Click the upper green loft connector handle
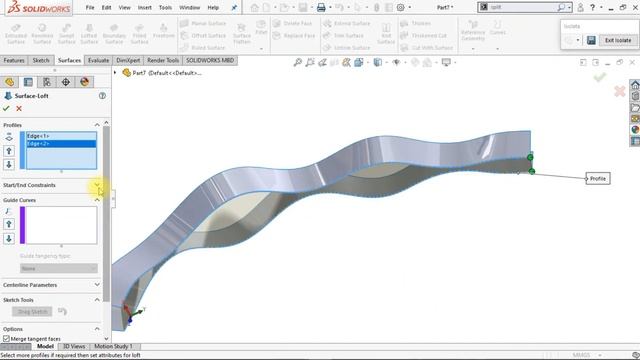 point(530,157)
